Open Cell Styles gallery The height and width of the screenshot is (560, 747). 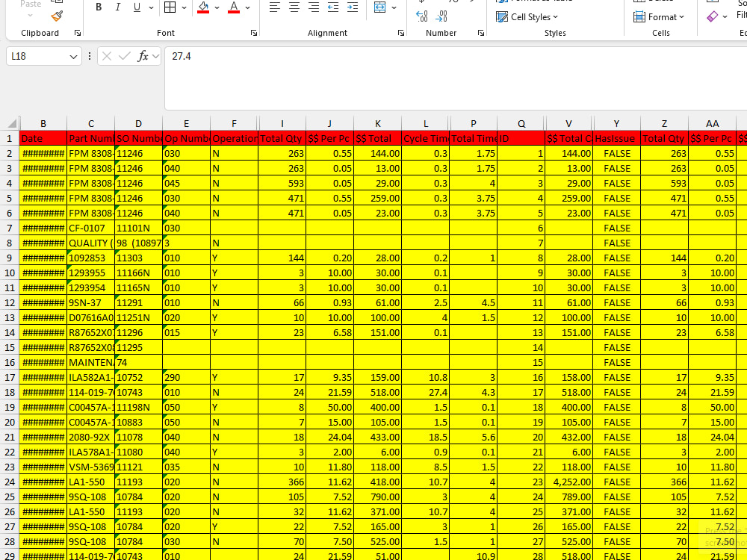[527, 17]
